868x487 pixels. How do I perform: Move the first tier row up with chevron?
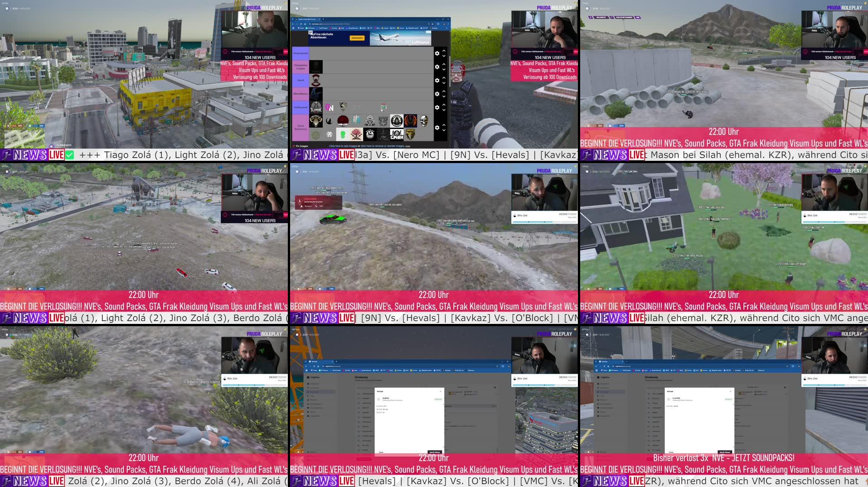point(444,51)
